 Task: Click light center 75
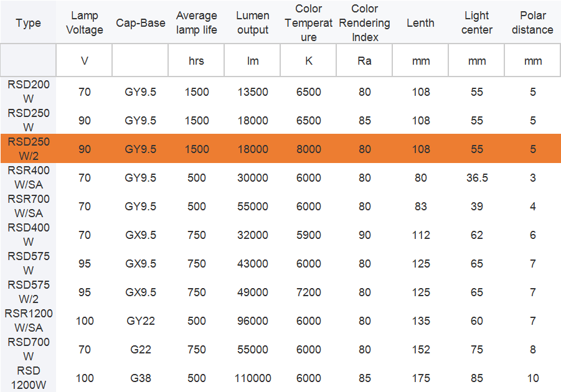click(477, 350)
